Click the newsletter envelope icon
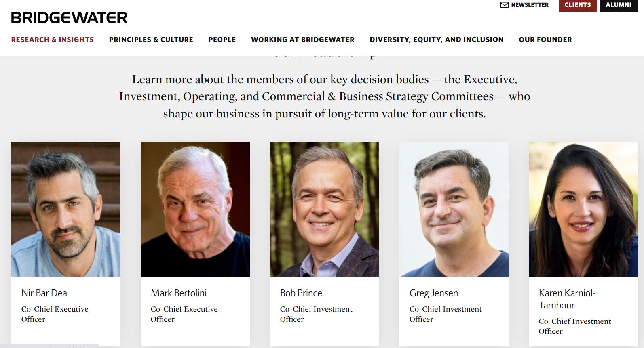This screenshot has width=644, height=348. click(x=504, y=5)
